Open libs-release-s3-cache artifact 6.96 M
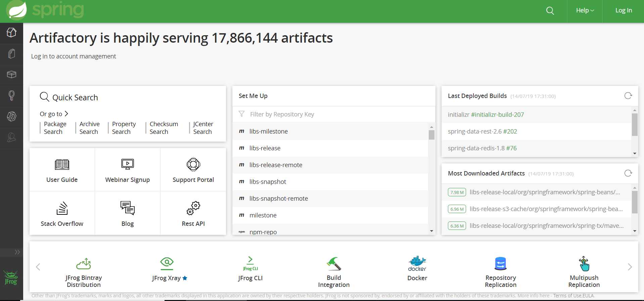The height and width of the screenshot is (301, 644). point(537,209)
